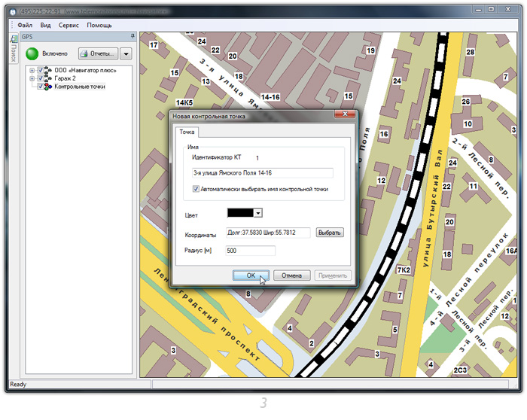Click the ООО «Навигатор плюс» group icon
This screenshot has height=420, width=527.
pyautogui.click(x=48, y=70)
